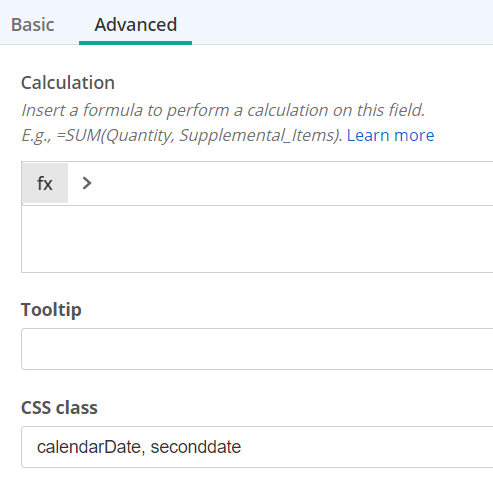Click the Calculation section heading
493x490 pixels.
pos(68,83)
